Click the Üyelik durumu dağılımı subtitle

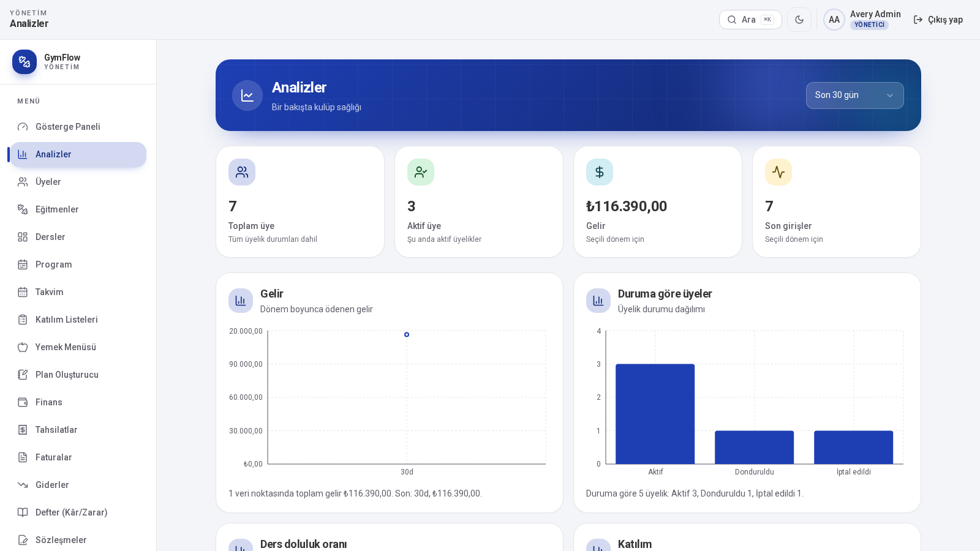[661, 309]
